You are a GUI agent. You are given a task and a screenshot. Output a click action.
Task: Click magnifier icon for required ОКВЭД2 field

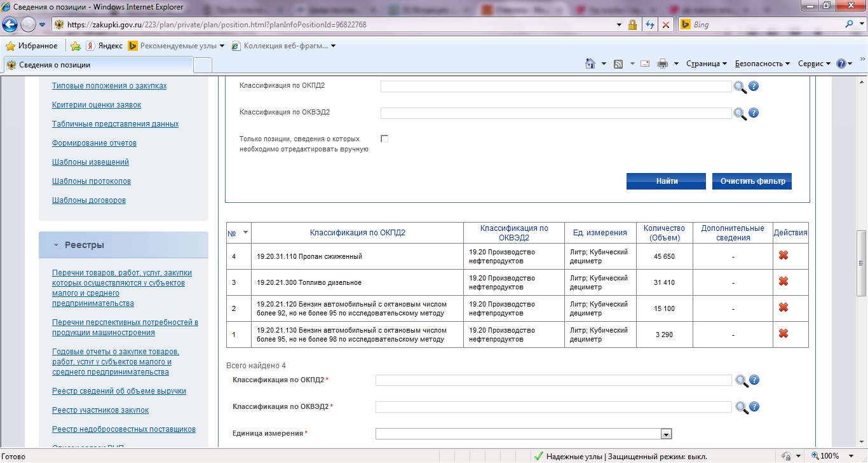pyautogui.click(x=742, y=407)
